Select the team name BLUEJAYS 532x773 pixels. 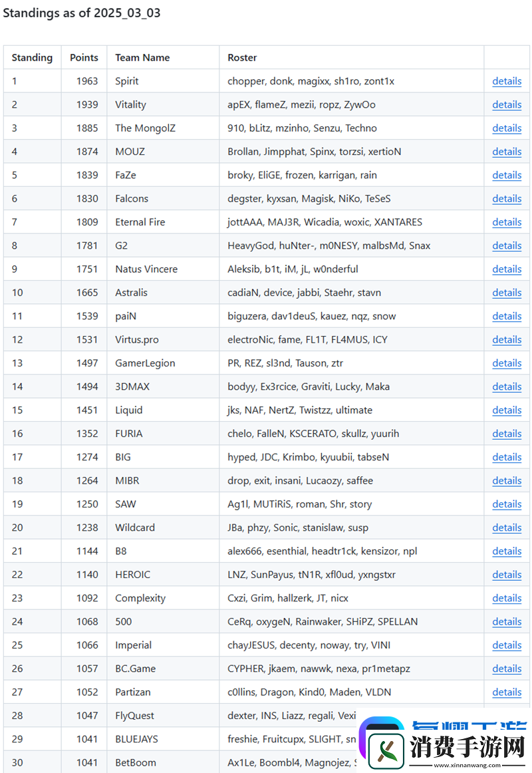[x=136, y=739]
